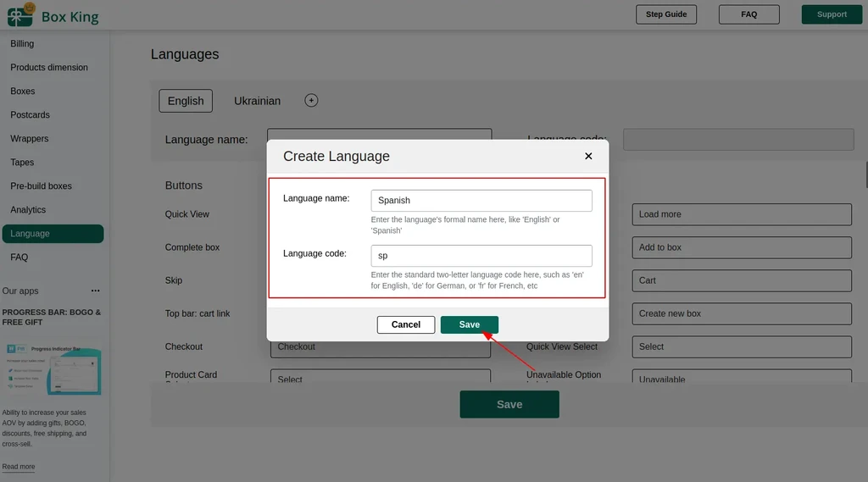
Task: Open the Our apps ellipsis menu
Action: (95, 291)
